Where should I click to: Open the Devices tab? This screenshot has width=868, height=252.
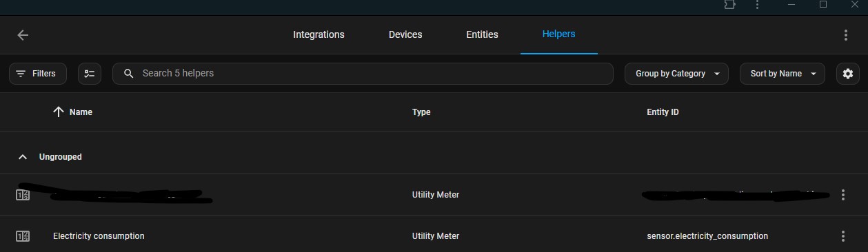click(405, 34)
